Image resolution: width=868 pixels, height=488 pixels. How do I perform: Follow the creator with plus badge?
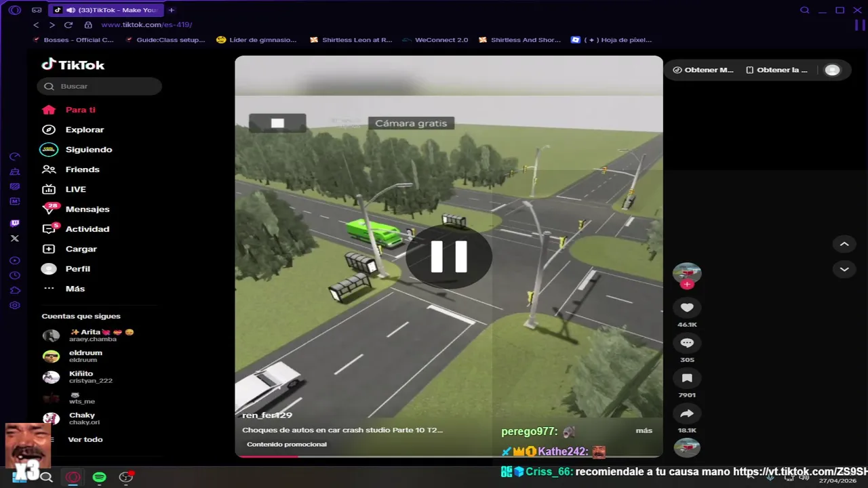coord(687,285)
